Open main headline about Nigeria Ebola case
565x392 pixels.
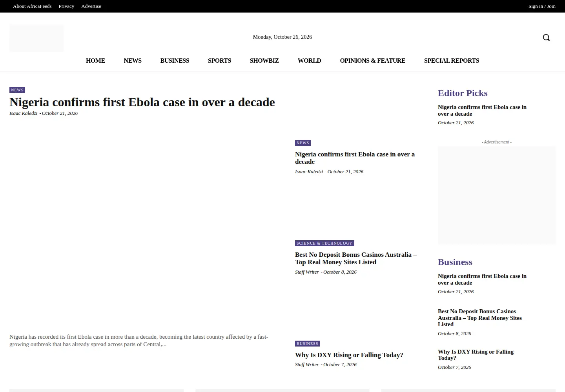[142, 102]
